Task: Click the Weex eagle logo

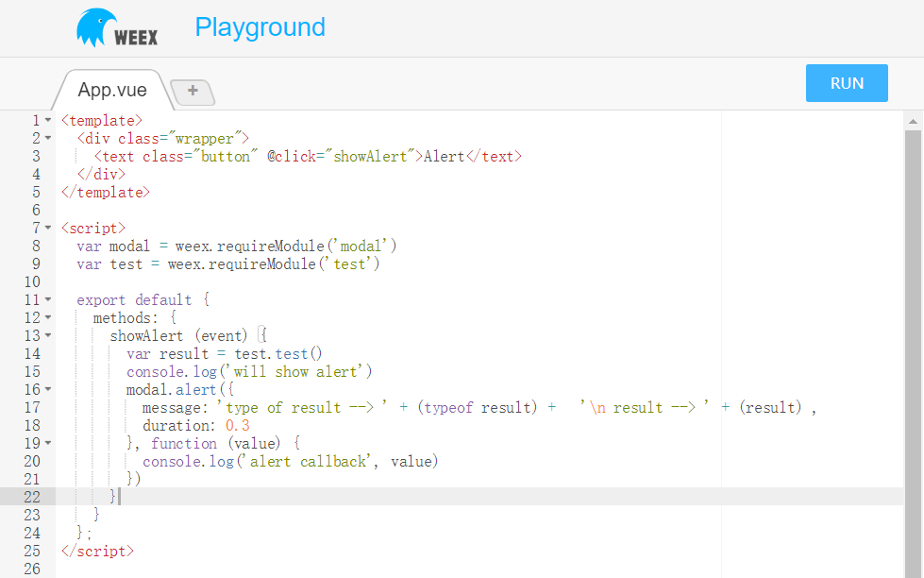Action: 117,27
